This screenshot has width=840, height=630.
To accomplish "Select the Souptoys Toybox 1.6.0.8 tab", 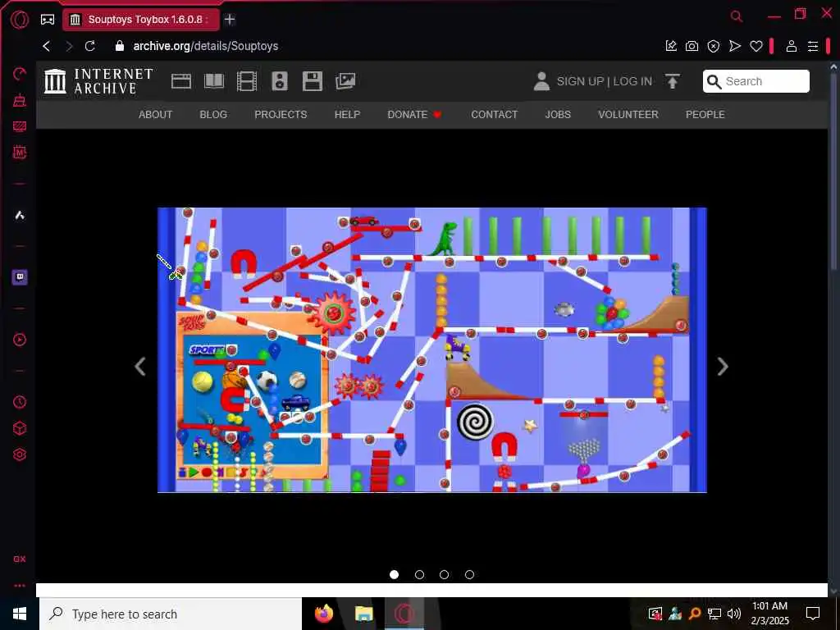I will [141, 20].
